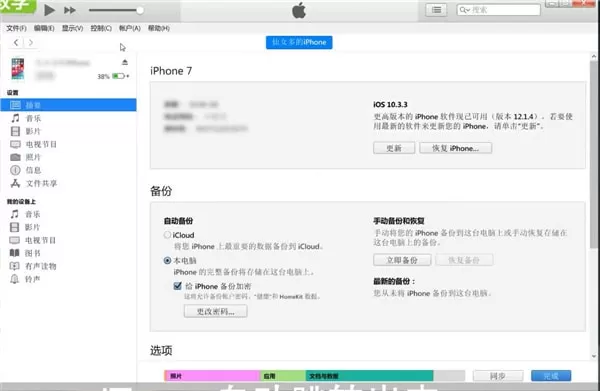Select 电视节目 under settings section
600x391 pixels.
[41, 144]
